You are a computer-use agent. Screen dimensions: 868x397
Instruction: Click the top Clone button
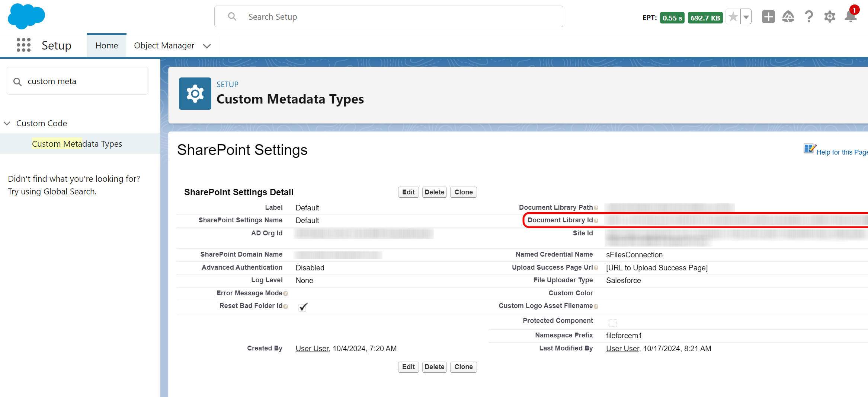click(x=463, y=192)
